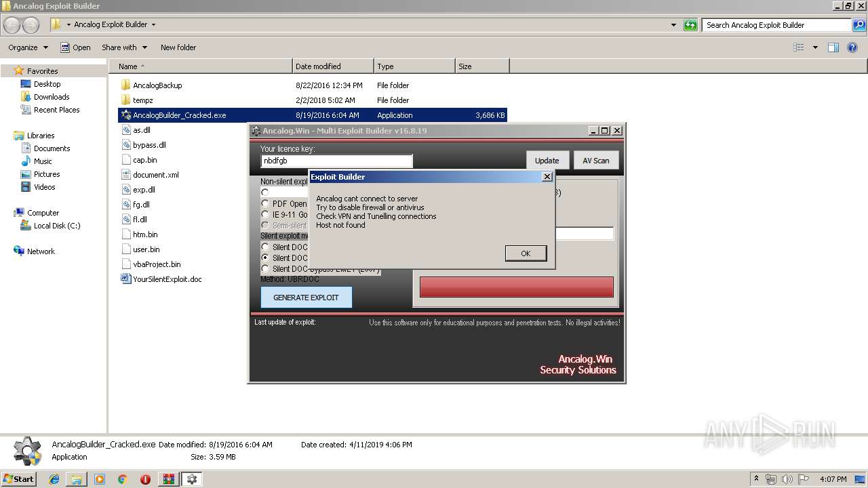The width and height of the screenshot is (868, 488).
Task: Click the GENERATE EXPLOIT button
Action: [x=306, y=298]
